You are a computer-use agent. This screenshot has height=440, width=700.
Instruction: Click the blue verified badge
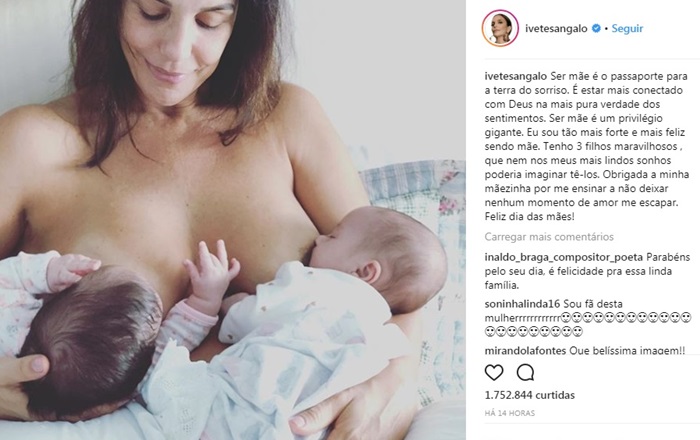point(596,28)
